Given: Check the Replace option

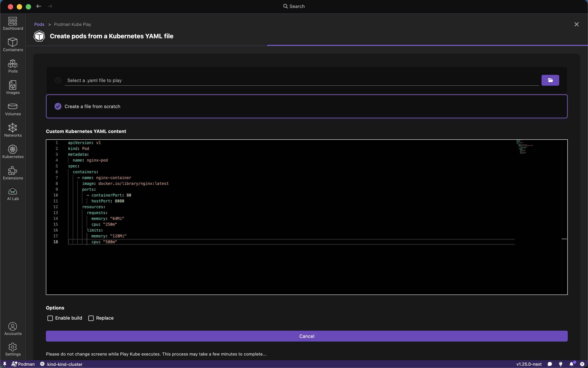Looking at the screenshot, I should point(91,318).
